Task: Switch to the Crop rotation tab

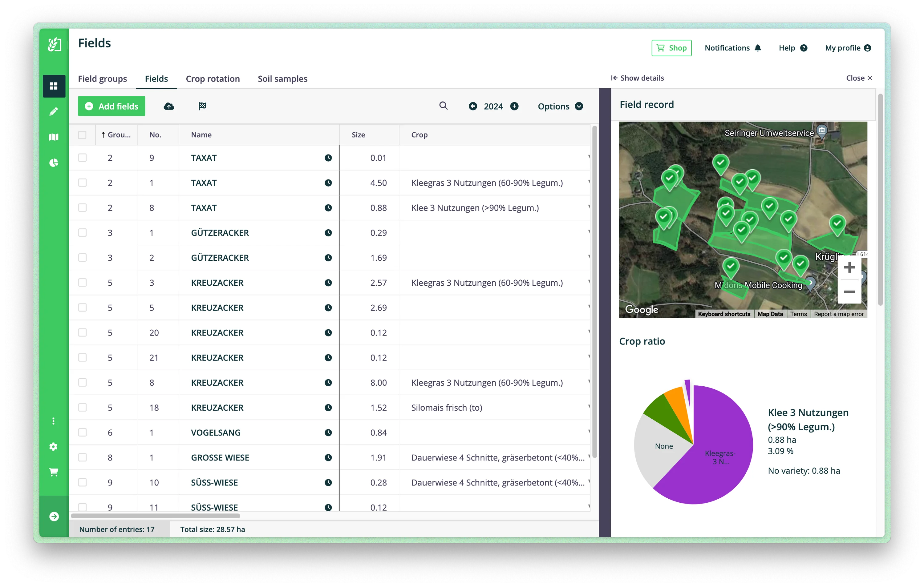Action: 213,78
